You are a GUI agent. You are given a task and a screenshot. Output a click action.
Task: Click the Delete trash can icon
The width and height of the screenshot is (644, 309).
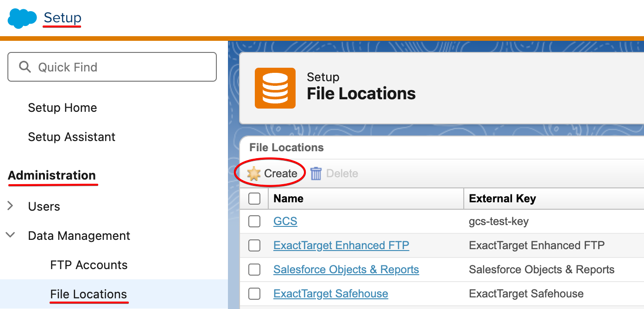(316, 174)
